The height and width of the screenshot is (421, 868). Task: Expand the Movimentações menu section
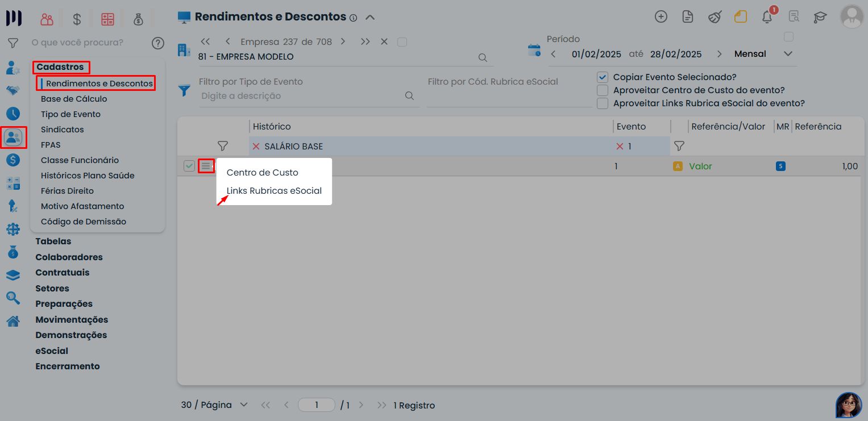click(72, 319)
